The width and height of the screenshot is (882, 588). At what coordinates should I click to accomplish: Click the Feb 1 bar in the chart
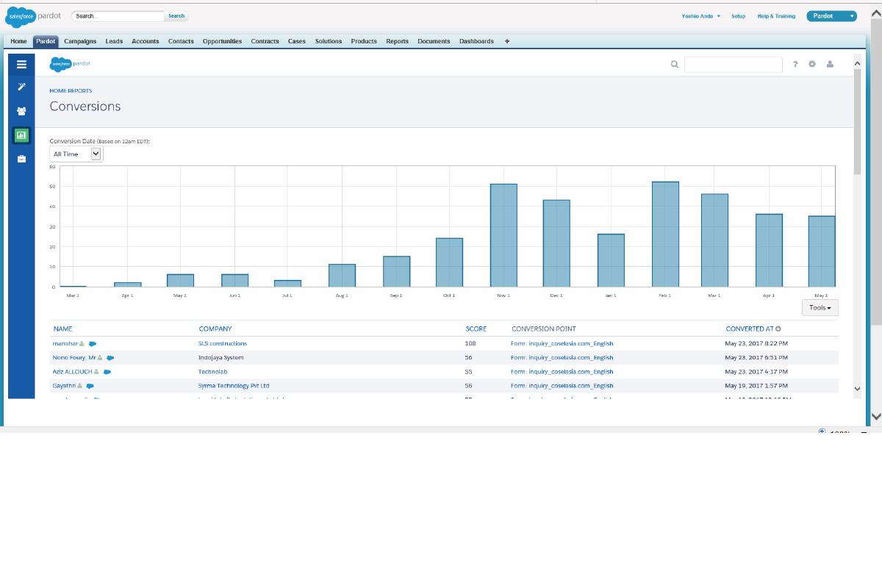tap(665, 234)
